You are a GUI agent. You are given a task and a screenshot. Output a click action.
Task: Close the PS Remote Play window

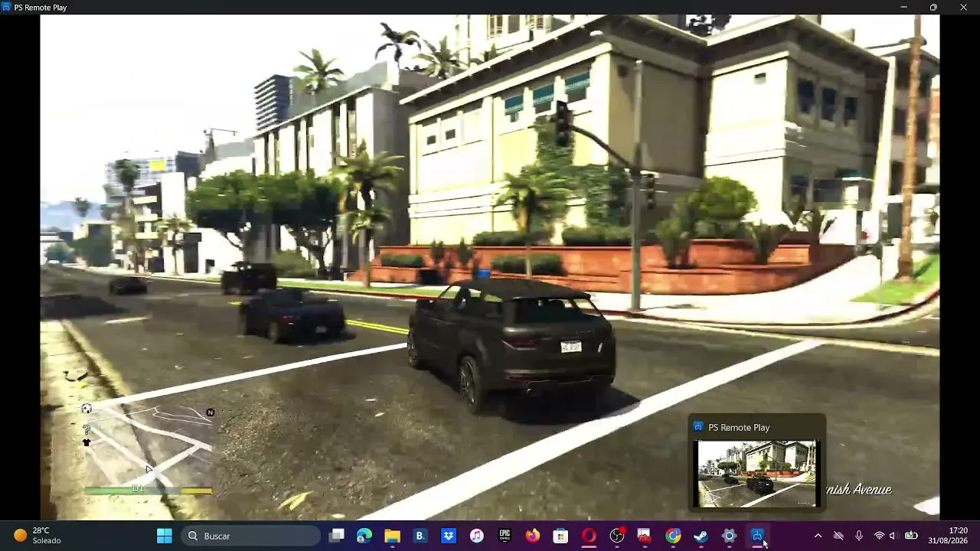pyautogui.click(x=963, y=7)
